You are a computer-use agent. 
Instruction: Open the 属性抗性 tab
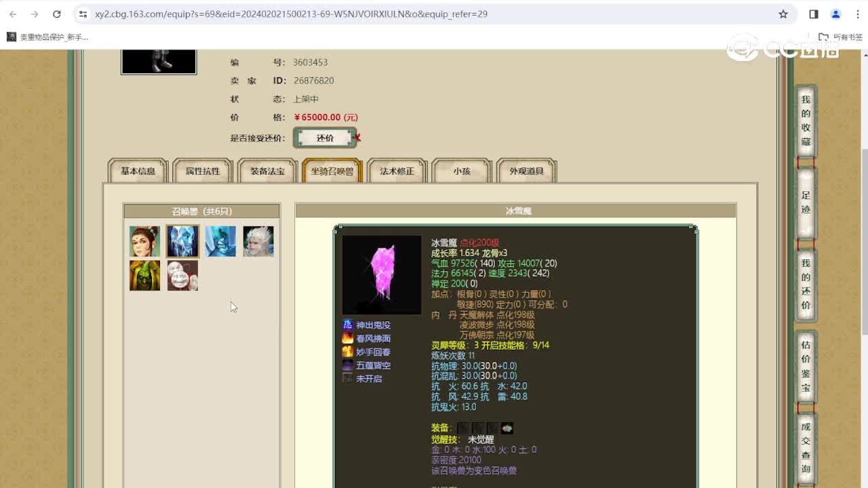coord(203,171)
